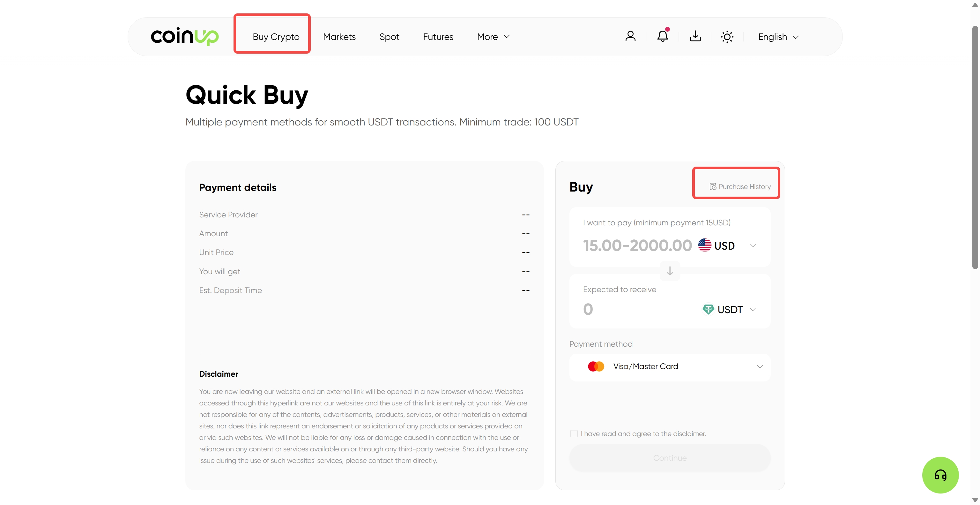This screenshot has width=980, height=505.
Task: Click the page vertical scrollbar thumb
Action: [x=975, y=147]
